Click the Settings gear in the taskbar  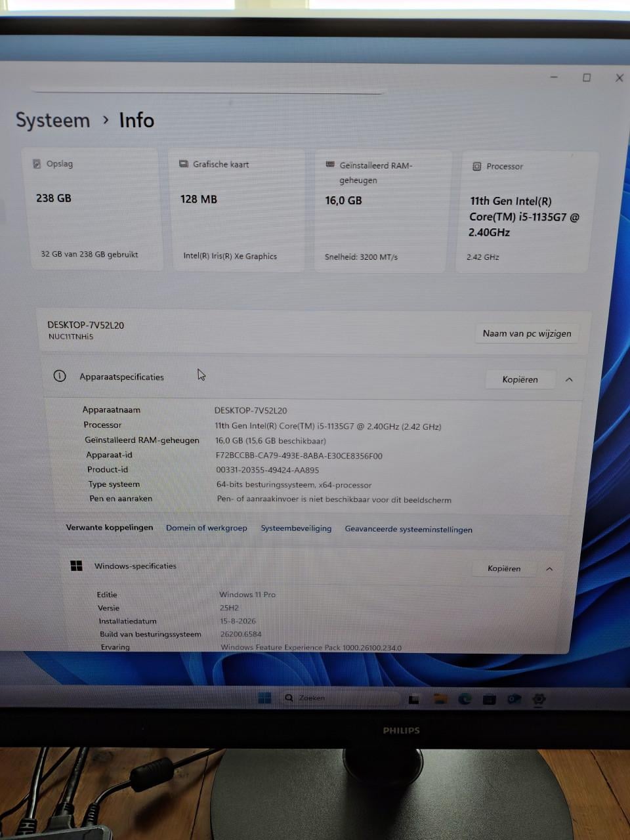[539, 700]
